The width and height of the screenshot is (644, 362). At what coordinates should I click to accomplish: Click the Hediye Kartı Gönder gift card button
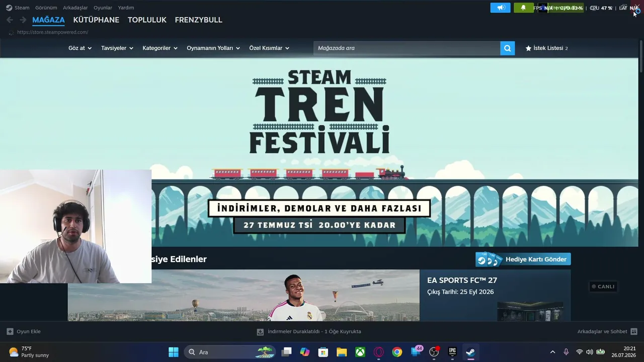tap(523, 259)
